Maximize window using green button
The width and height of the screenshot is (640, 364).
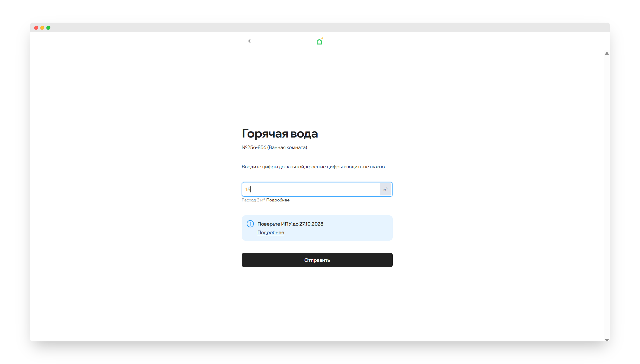48,28
